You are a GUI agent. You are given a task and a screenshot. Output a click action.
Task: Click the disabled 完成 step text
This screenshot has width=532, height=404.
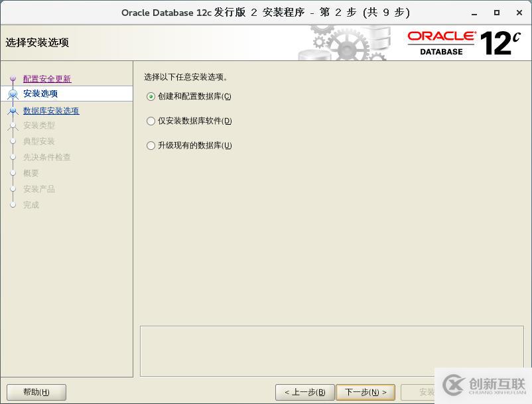(x=31, y=205)
